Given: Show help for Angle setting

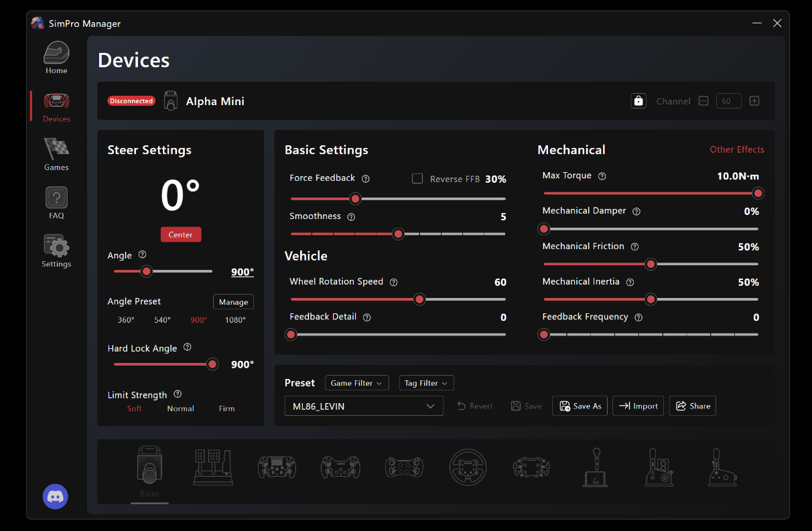Looking at the screenshot, I should coord(142,255).
